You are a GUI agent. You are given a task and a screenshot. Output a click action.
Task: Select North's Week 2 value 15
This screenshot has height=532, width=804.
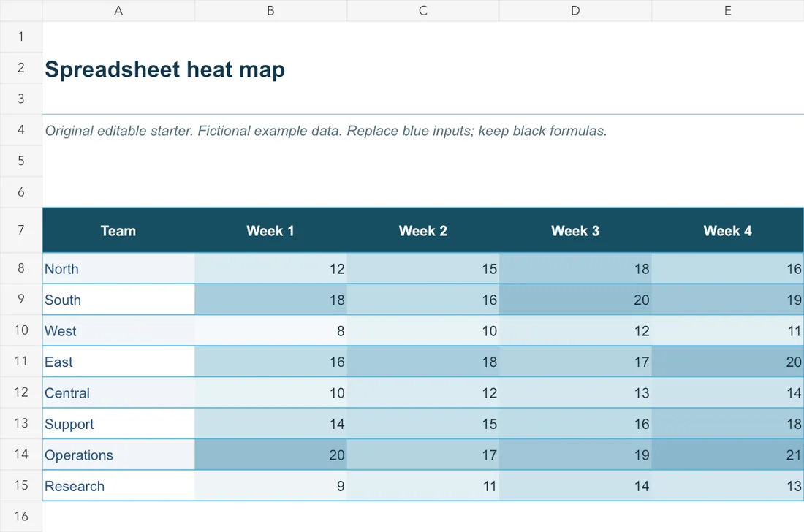(x=423, y=269)
